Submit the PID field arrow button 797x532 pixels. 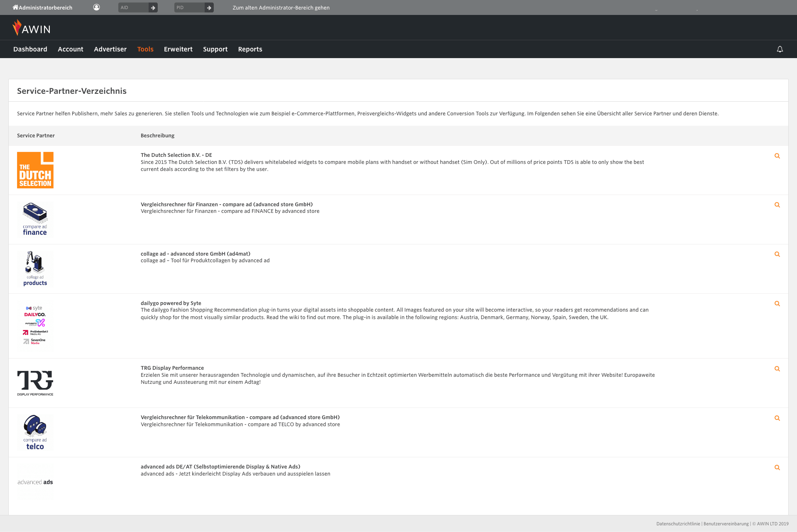[x=209, y=7]
